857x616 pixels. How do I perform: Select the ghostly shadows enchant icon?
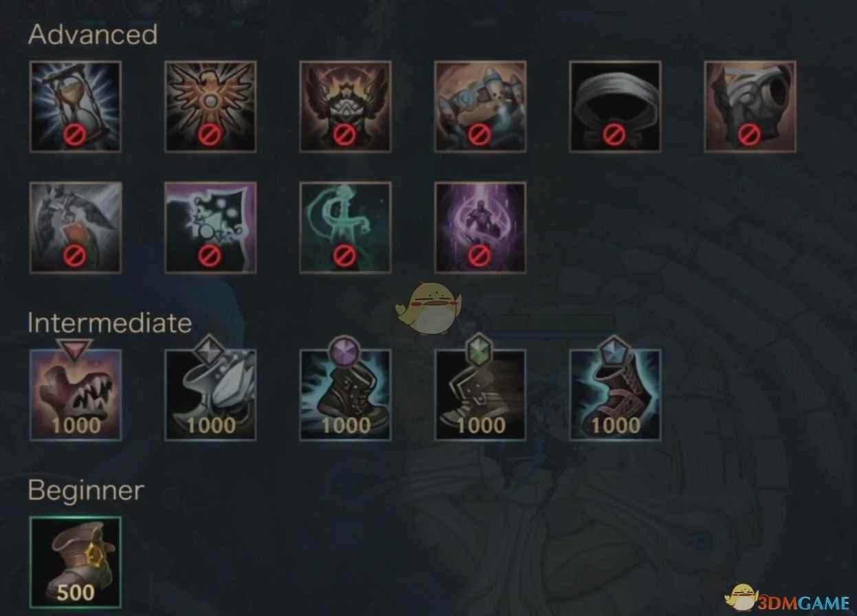pos(210,228)
